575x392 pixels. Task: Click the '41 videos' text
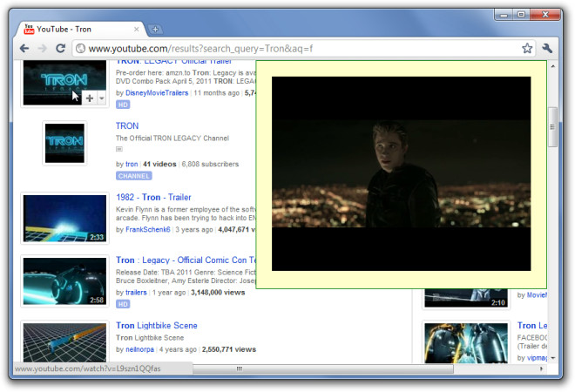point(159,164)
